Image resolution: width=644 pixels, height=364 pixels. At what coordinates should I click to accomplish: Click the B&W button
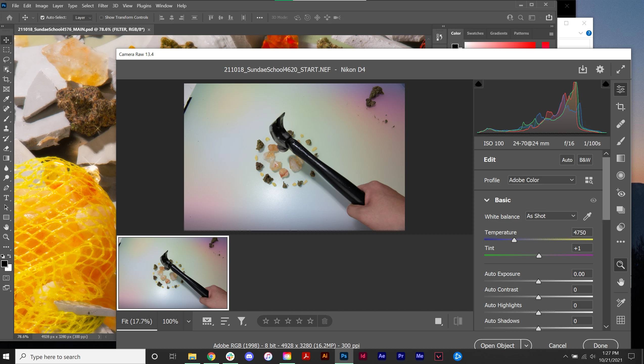pos(585,160)
